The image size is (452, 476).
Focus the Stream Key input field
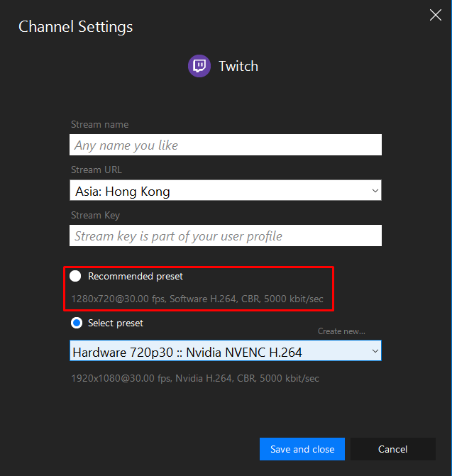226,236
